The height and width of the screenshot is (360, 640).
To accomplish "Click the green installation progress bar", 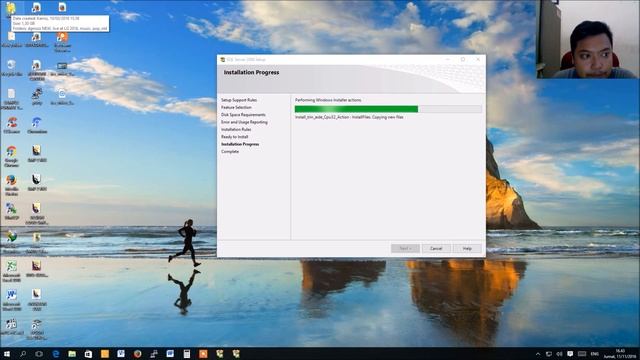I will 356,109.
